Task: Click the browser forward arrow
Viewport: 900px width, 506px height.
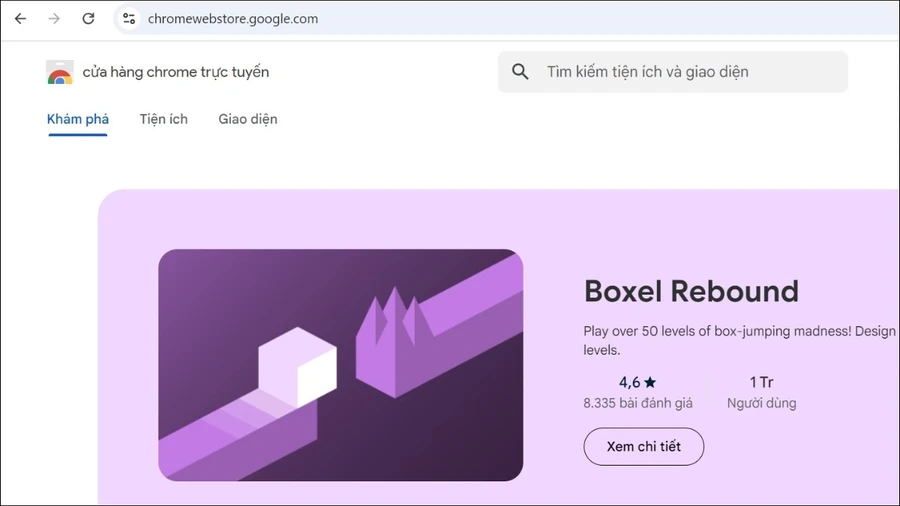Action: (54, 19)
